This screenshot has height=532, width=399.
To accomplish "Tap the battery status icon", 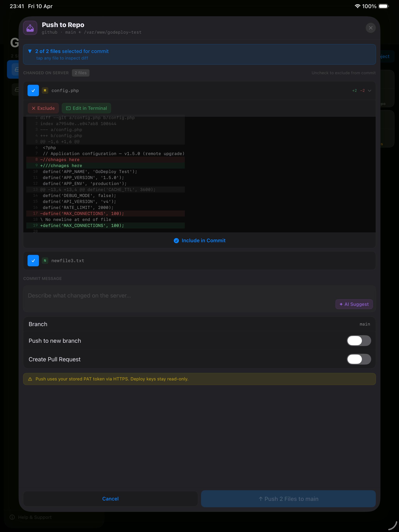I will pos(384,6).
